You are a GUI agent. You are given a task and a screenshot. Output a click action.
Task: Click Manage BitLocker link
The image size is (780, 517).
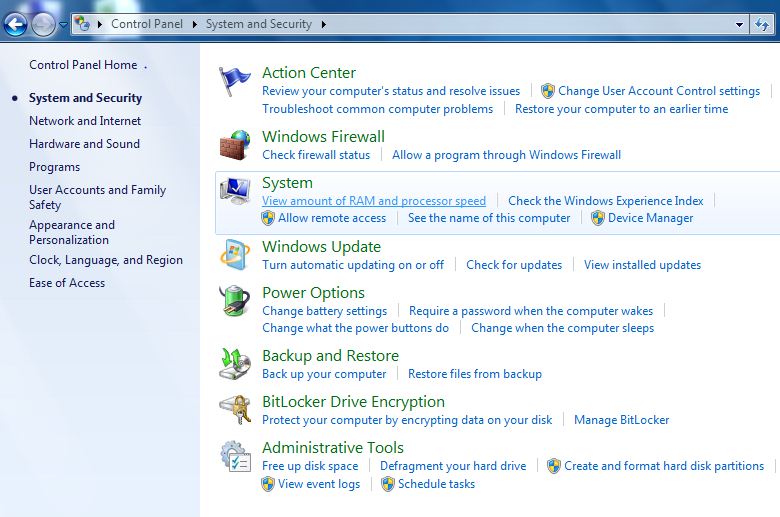pyautogui.click(x=621, y=420)
